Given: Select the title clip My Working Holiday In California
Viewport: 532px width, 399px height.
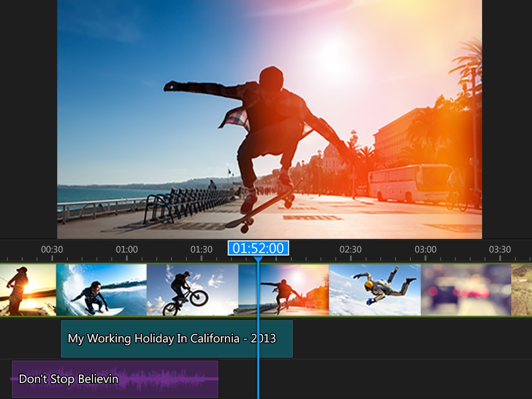Looking at the screenshot, I should (x=177, y=339).
